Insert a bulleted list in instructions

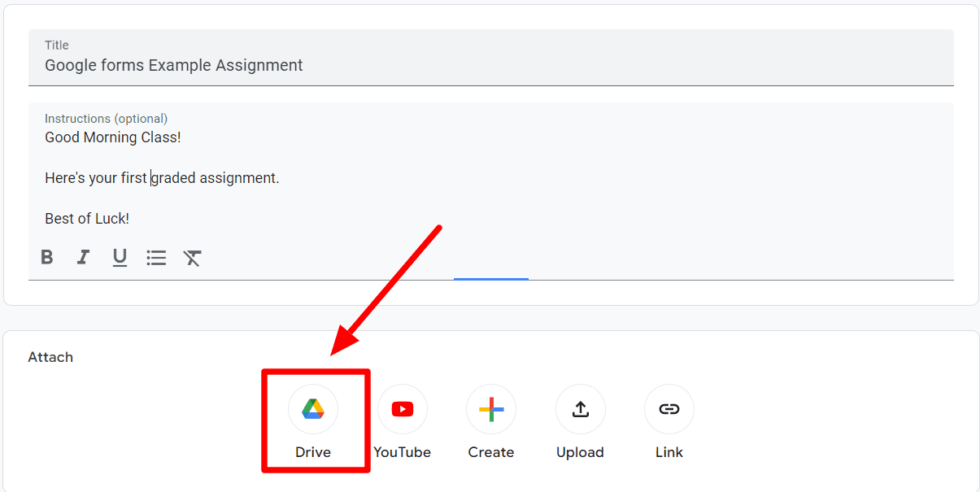click(x=156, y=258)
